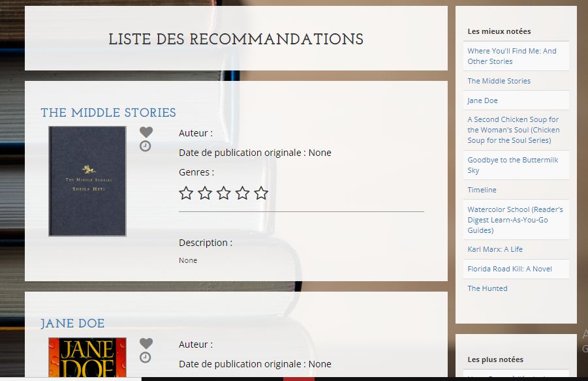
Task: Click the Jane Doe cover image
Action: [87, 358]
